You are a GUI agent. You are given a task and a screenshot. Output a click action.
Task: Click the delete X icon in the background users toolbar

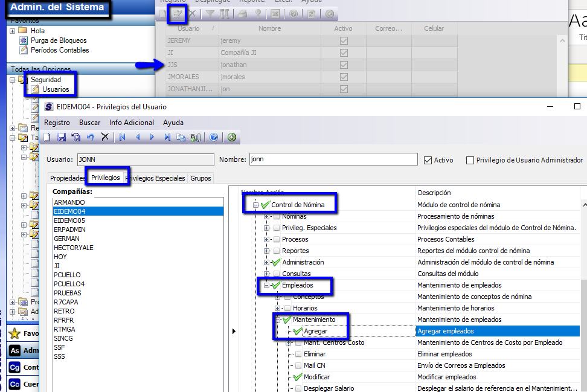click(x=193, y=14)
